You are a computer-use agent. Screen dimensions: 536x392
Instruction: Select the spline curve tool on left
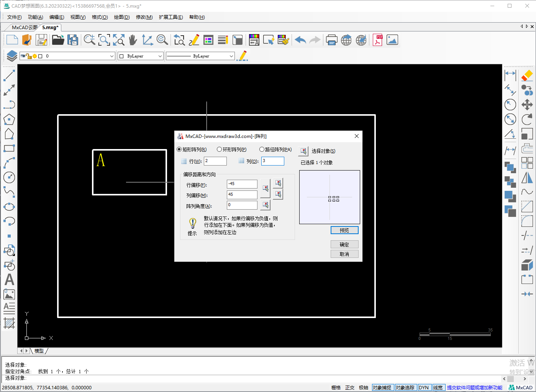click(x=9, y=192)
